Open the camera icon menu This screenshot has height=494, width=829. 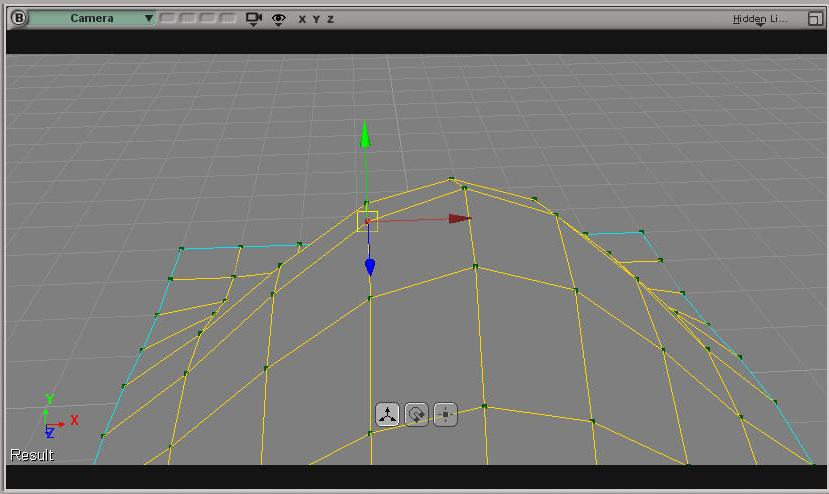[x=254, y=18]
